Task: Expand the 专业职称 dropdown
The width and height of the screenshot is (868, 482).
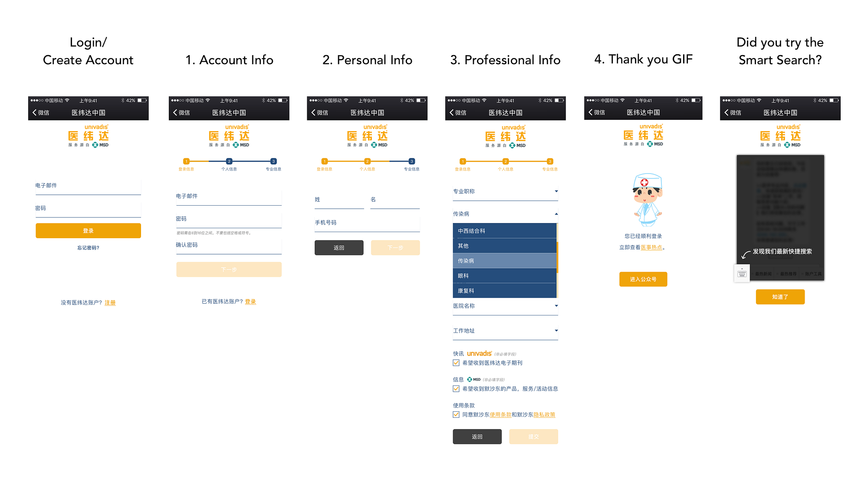Action: [506, 192]
